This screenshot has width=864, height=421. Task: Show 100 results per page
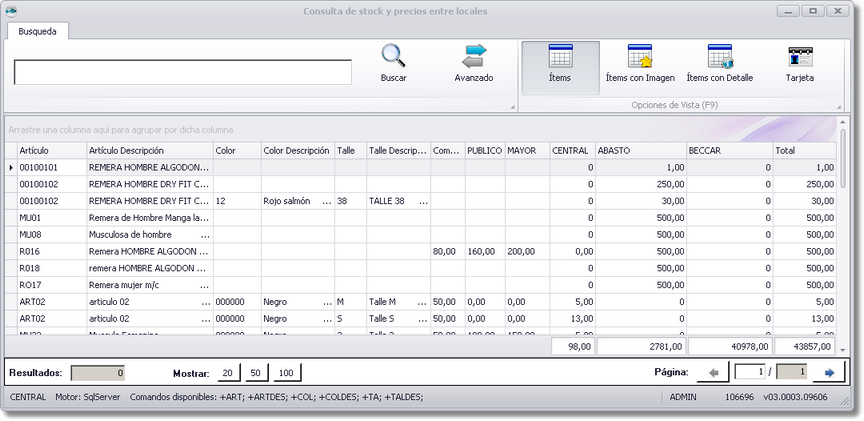[286, 373]
